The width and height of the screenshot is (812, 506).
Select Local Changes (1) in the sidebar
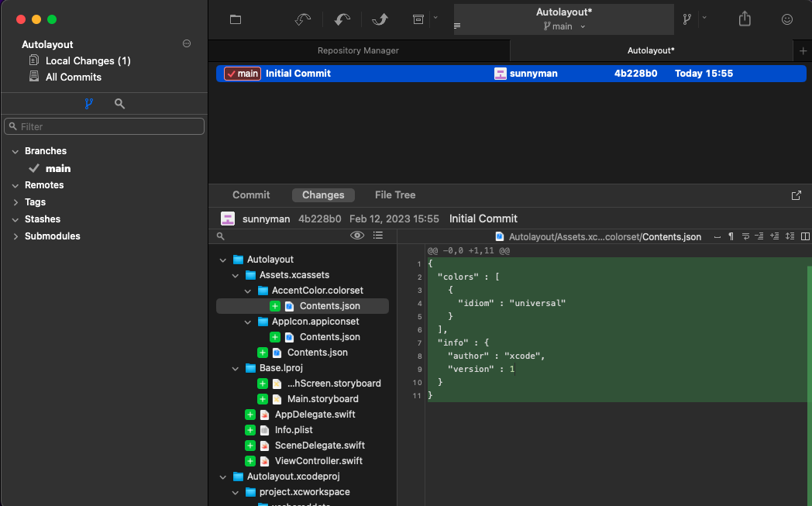pos(88,60)
